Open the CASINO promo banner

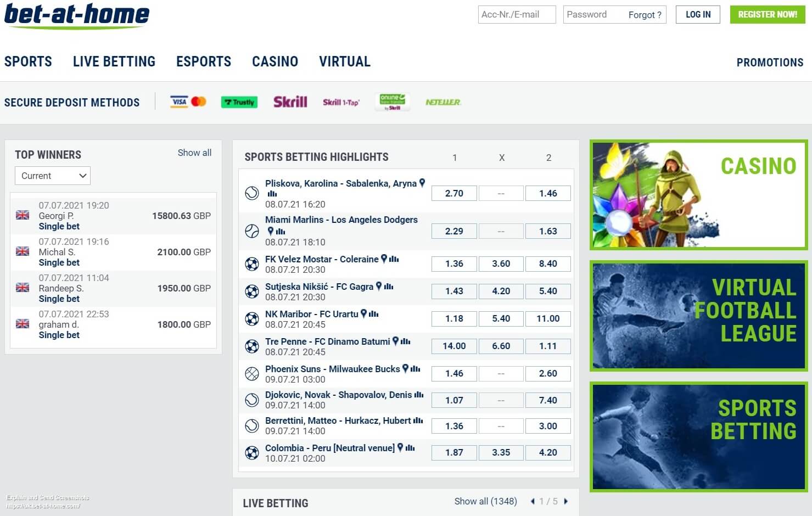[x=699, y=195]
